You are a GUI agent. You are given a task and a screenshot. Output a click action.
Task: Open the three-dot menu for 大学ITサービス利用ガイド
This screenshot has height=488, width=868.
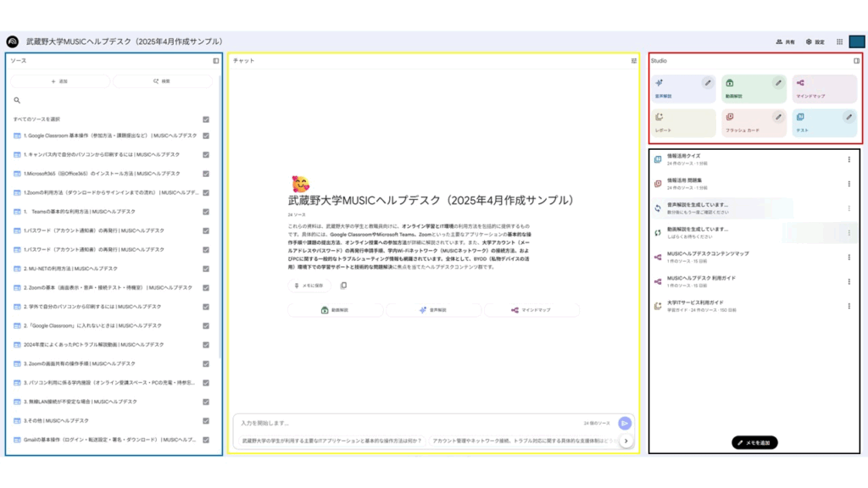point(849,306)
